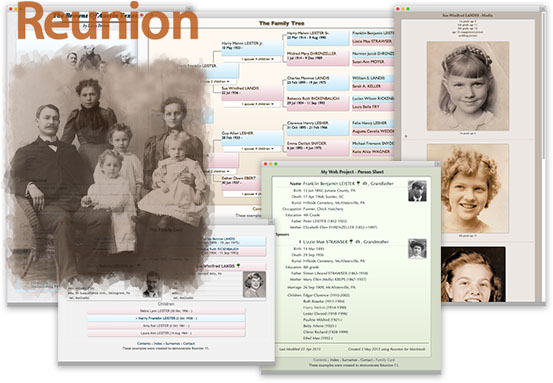Click tree icon beside Franklin Benjamin LEISTER name

pyautogui.click(x=358, y=183)
